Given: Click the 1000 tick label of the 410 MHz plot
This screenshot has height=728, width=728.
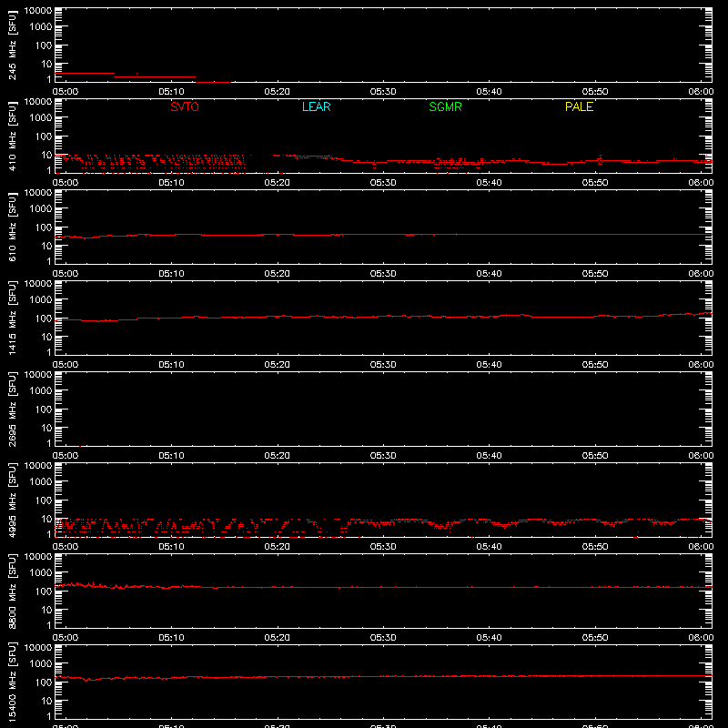Looking at the screenshot, I should tap(41, 118).
